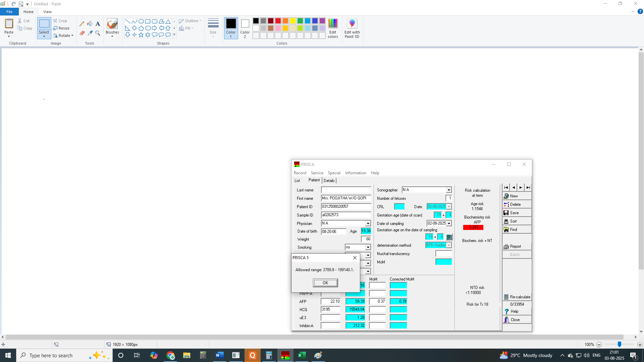Activate the Color picker eyedropper
This screenshot has width=644, height=362.
tap(90, 33)
